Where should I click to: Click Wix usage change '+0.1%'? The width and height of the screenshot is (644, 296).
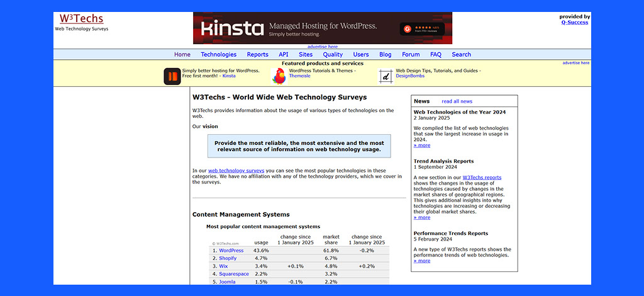296,266
